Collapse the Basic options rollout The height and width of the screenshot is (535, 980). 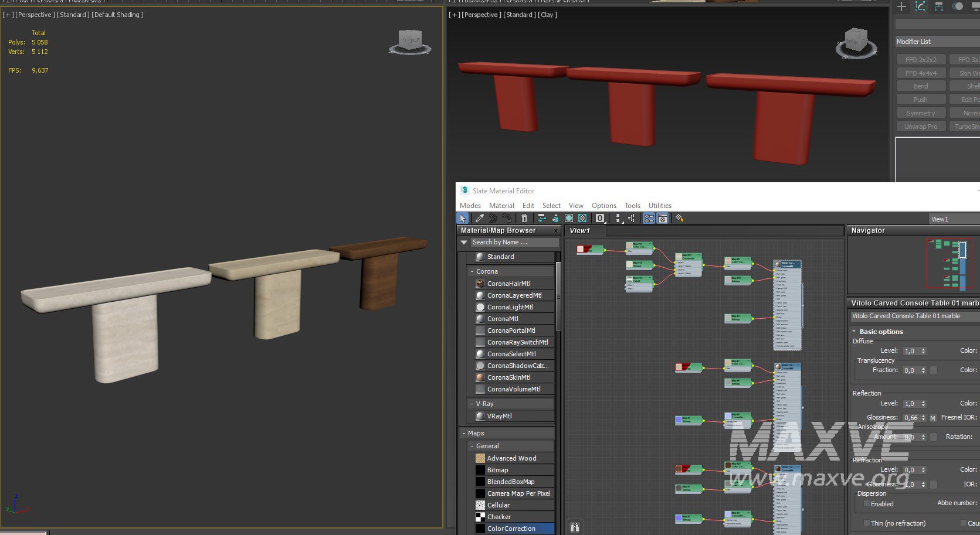point(854,332)
